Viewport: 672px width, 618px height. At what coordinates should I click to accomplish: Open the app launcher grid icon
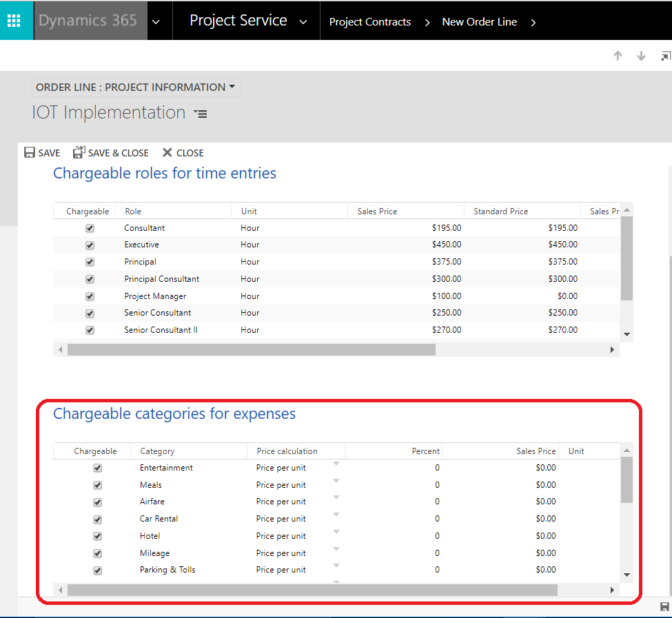[x=14, y=21]
